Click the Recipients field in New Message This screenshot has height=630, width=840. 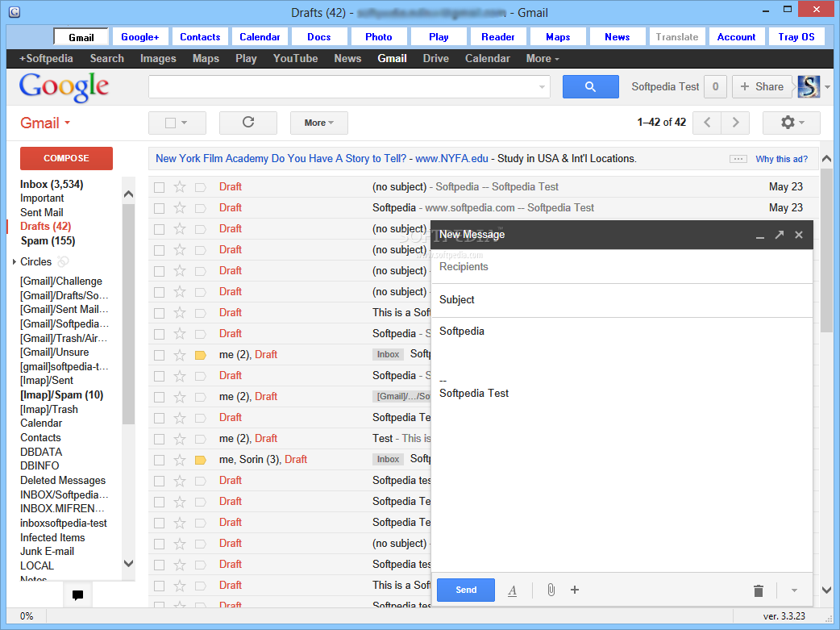tap(622, 267)
